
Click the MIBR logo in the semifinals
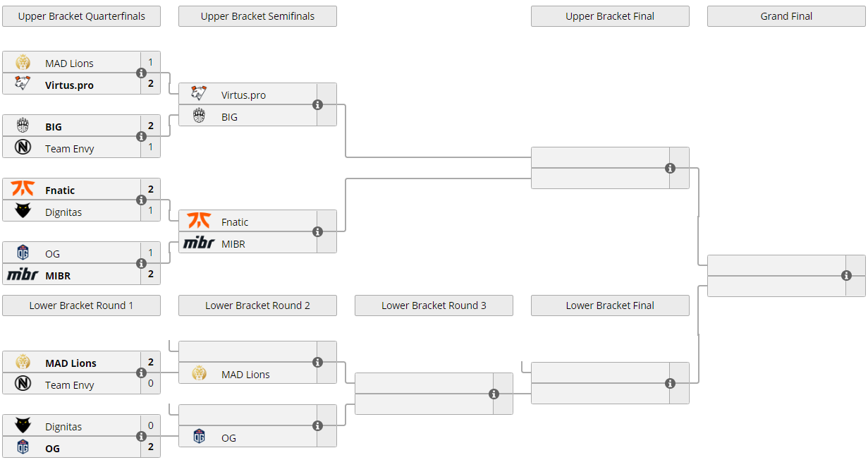click(x=199, y=243)
